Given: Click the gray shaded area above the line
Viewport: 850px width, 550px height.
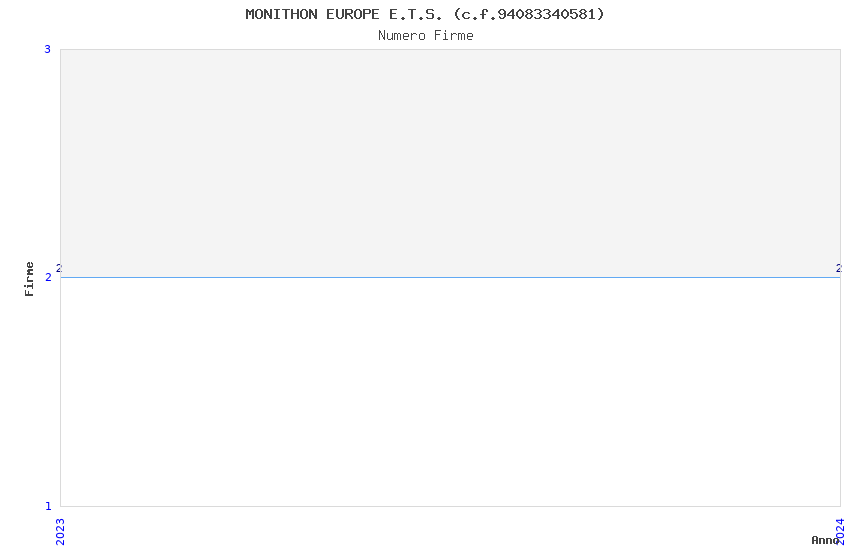Looking at the screenshot, I should [x=450, y=163].
